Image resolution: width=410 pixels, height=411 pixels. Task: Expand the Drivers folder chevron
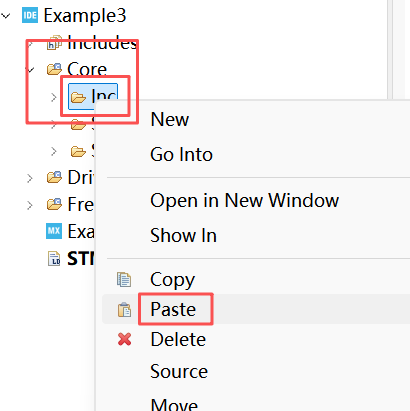point(30,178)
